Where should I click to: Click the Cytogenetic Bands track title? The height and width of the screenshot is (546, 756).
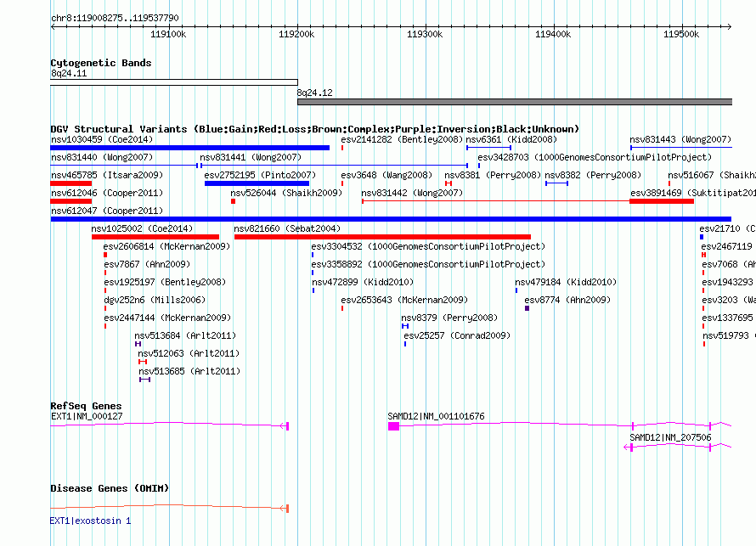101,63
